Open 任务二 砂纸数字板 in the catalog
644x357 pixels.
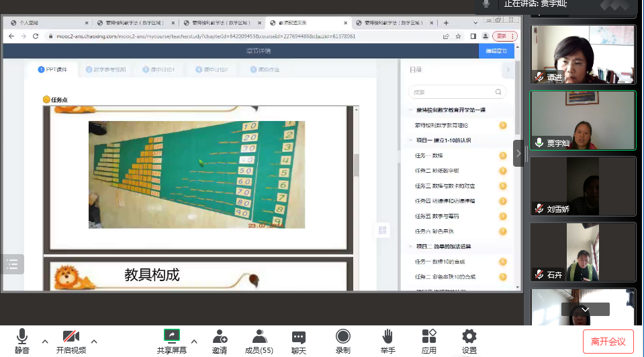click(445, 171)
